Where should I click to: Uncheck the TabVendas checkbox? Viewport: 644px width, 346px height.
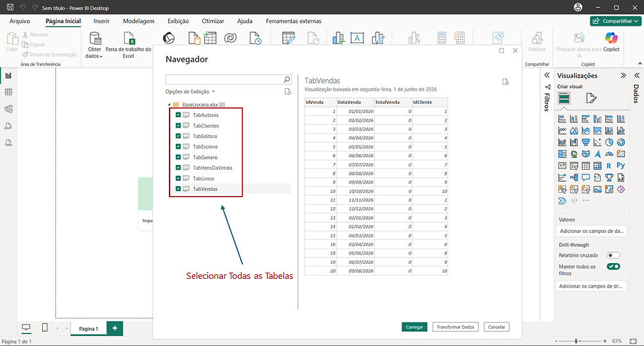[x=178, y=189]
